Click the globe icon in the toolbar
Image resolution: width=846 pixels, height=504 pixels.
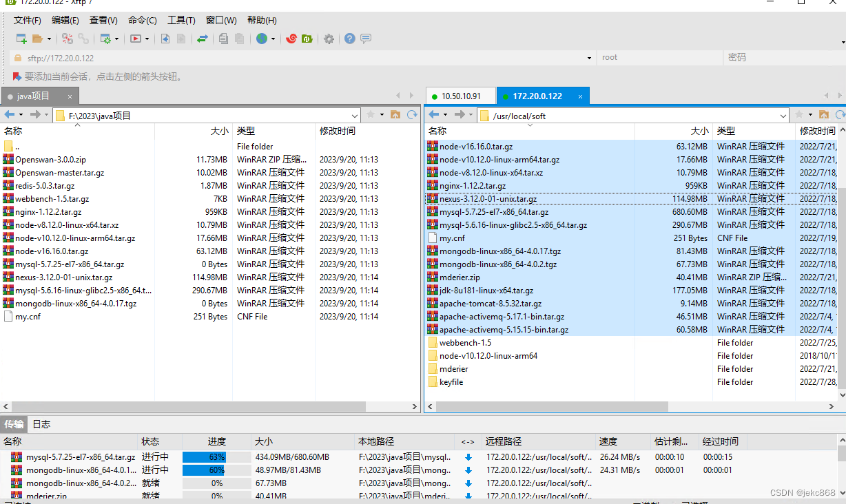point(262,39)
